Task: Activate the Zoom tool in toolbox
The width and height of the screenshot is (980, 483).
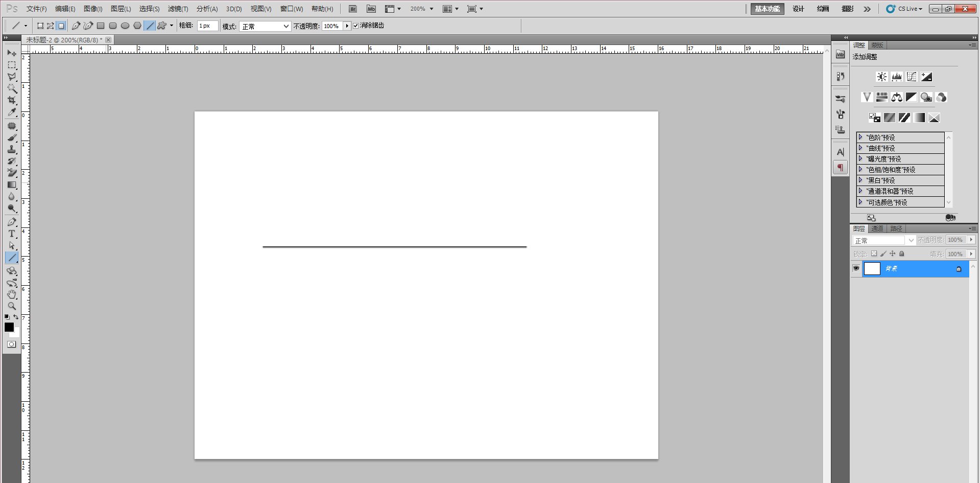Action: click(x=12, y=306)
